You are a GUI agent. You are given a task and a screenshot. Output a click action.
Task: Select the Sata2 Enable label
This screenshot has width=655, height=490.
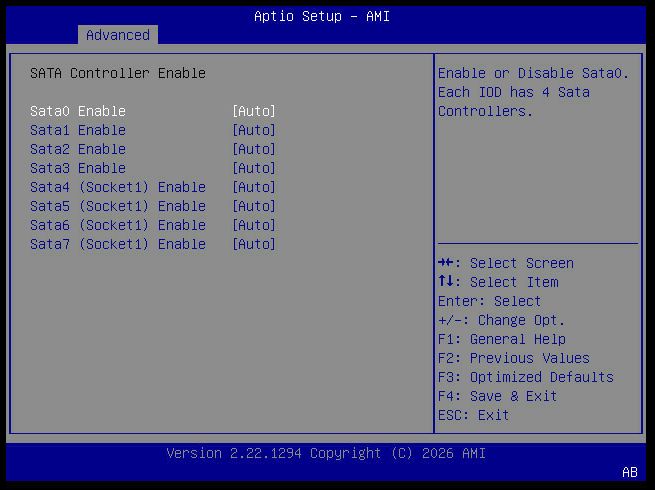tap(78, 149)
